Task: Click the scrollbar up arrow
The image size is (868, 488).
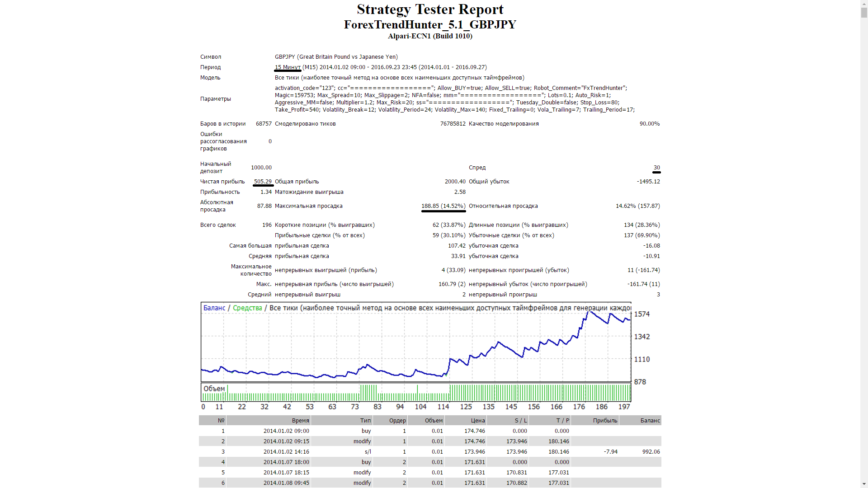Action: (x=864, y=4)
